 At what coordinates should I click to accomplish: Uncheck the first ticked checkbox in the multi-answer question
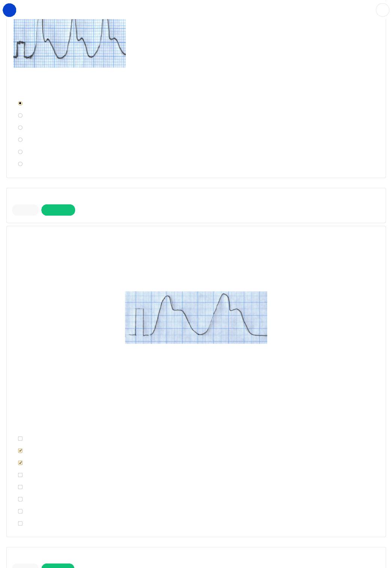[20, 450]
